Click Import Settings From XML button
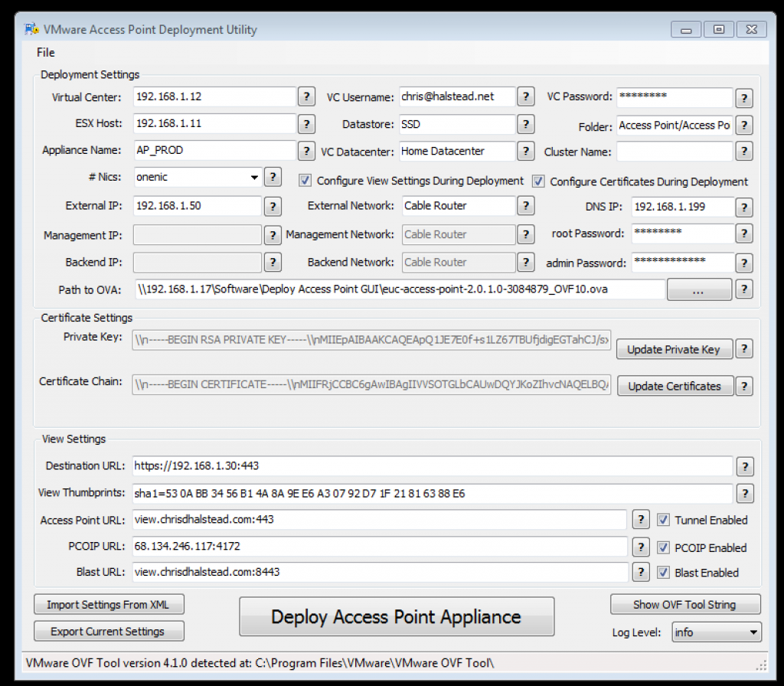The width and height of the screenshot is (784, 686). pos(109,605)
